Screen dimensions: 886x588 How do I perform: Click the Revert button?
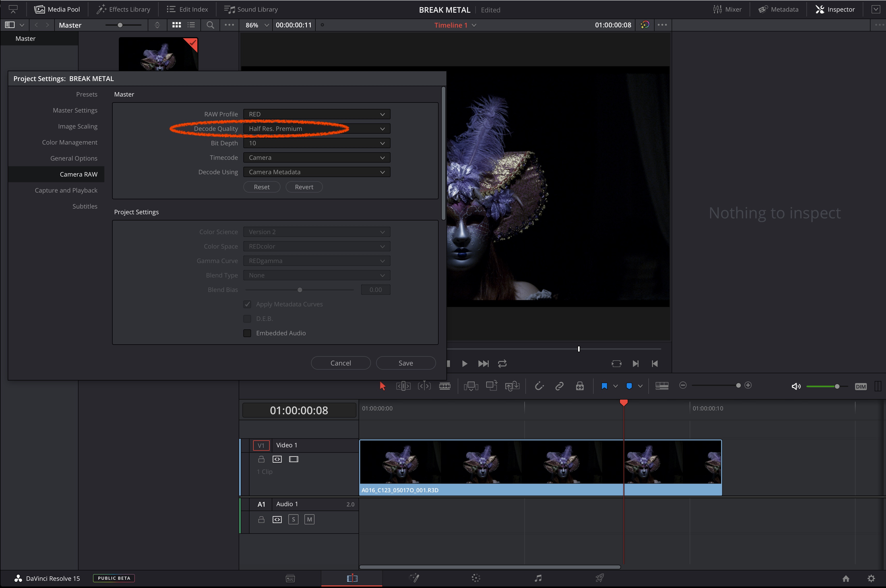[304, 187]
